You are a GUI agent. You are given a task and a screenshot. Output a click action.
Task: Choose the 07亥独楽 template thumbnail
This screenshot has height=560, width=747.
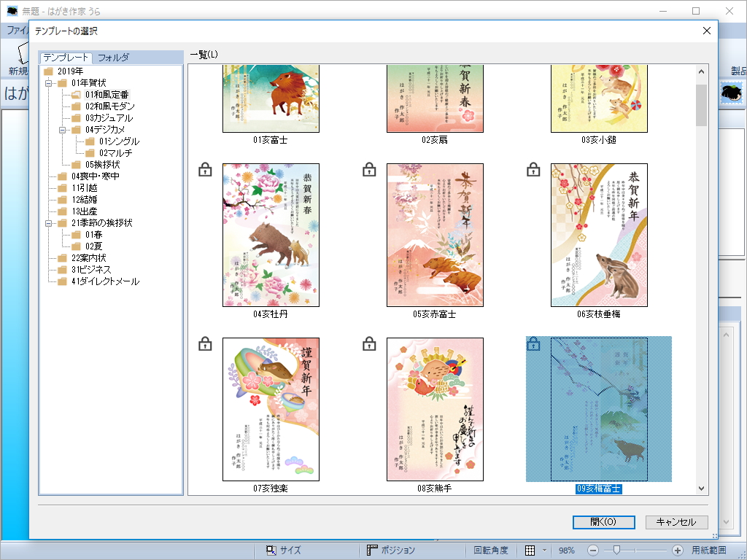(x=271, y=410)
